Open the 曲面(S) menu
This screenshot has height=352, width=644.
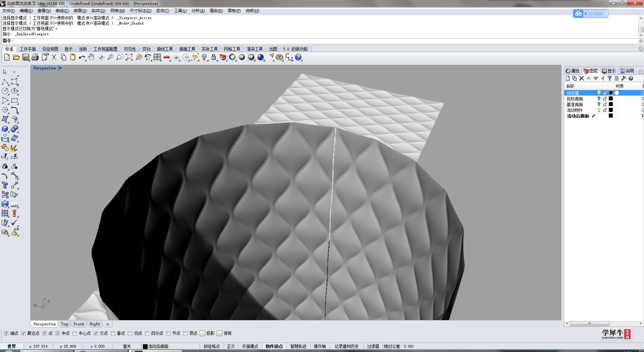pos(80,11)
